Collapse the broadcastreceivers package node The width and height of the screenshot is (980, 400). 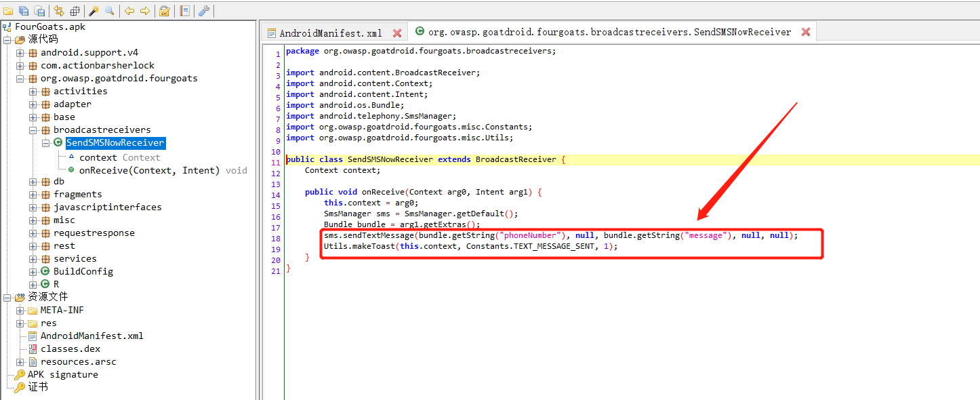(33, 129)
